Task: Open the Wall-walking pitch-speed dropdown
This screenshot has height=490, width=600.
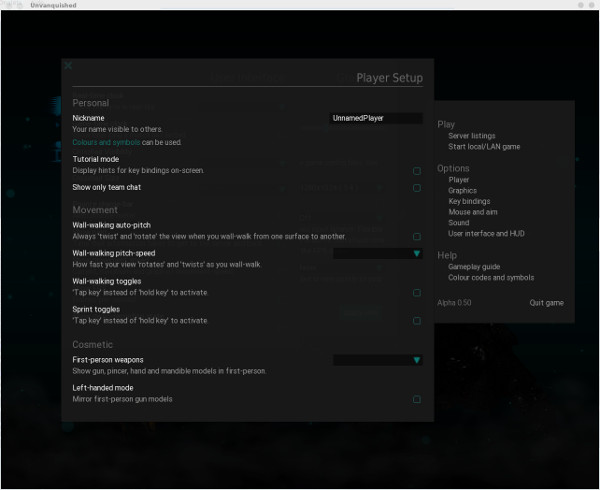Action: point(377,254)
